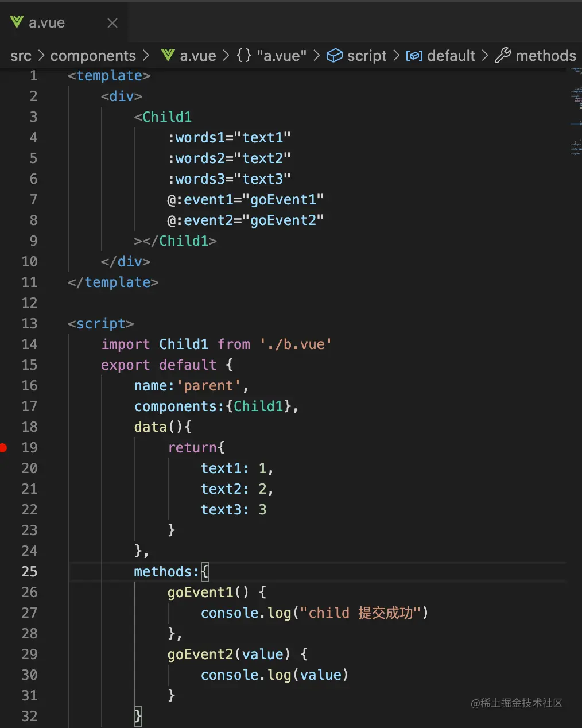The width and height of the screenshot is (582, 728).
Task: Click the import keyword on line 14
Action: coord(126,344)
